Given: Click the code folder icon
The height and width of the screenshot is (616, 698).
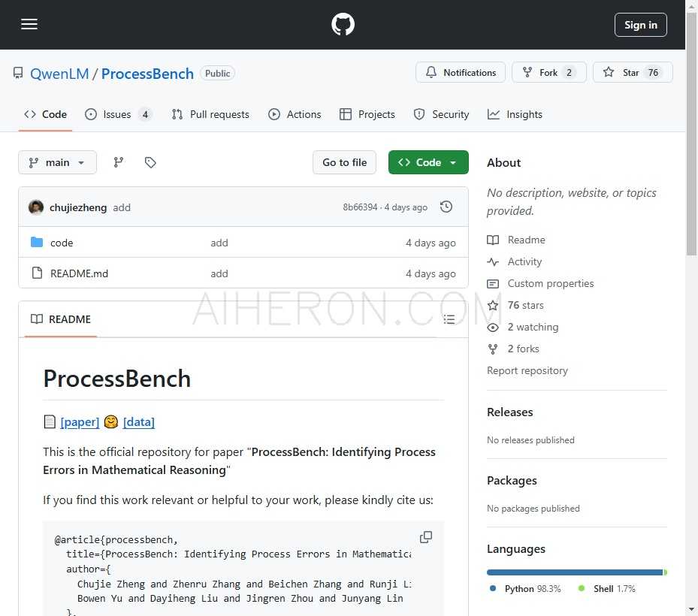Looking at the screenshot, I should pyautogui.click(x=37, y=242).
